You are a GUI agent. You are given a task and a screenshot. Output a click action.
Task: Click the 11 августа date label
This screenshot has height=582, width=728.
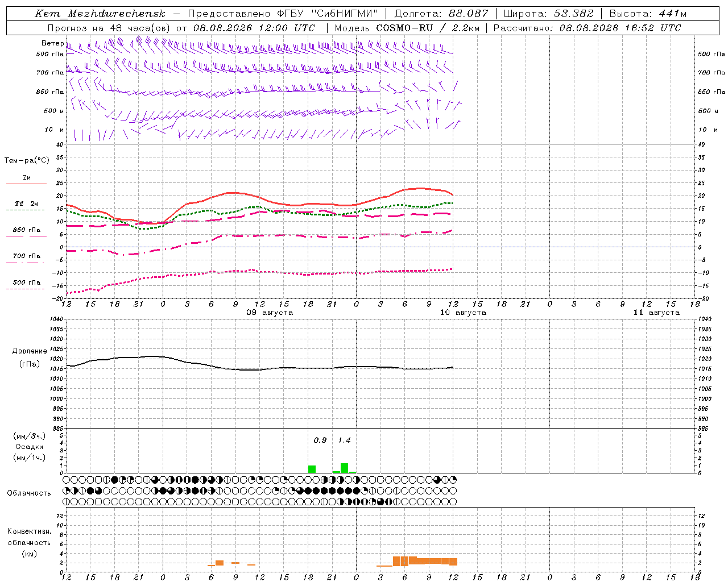pos(656,313)
